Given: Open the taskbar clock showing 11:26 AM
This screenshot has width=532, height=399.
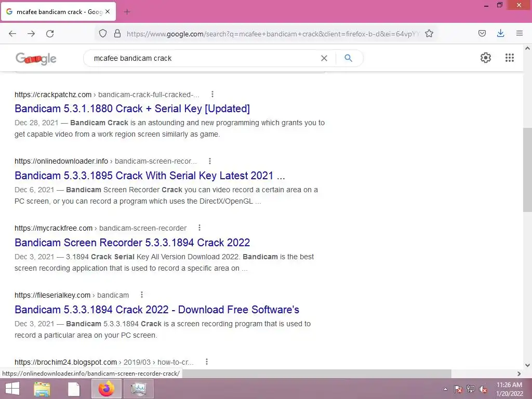Looking at the screenshot, I should pos(509,389).
